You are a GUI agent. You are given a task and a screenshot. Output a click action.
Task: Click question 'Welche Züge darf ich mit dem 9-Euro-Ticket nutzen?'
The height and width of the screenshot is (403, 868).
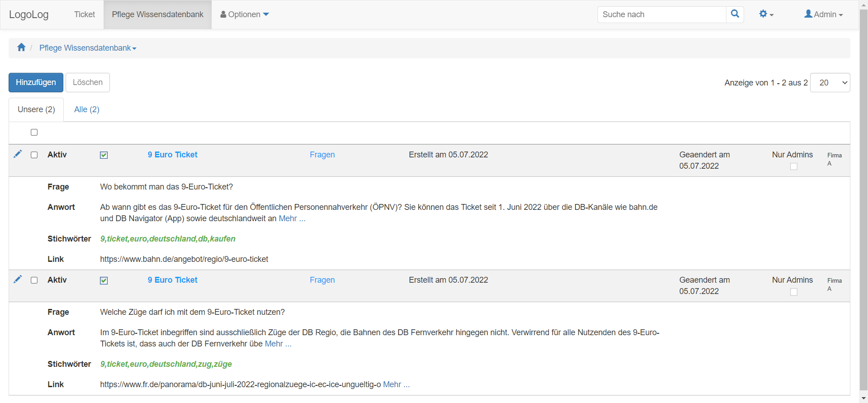coord(192,312)
